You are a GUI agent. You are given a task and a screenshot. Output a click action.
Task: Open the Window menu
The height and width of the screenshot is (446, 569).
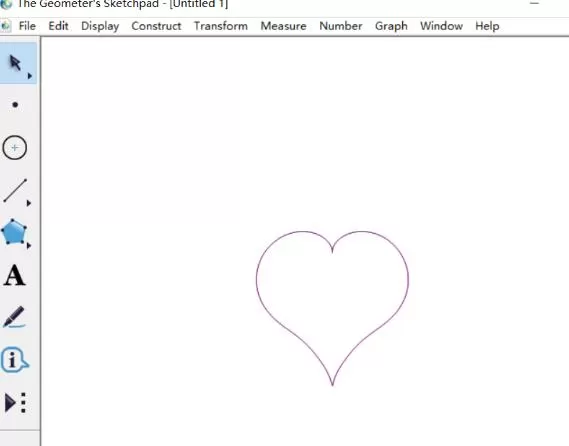pos(441,26)
